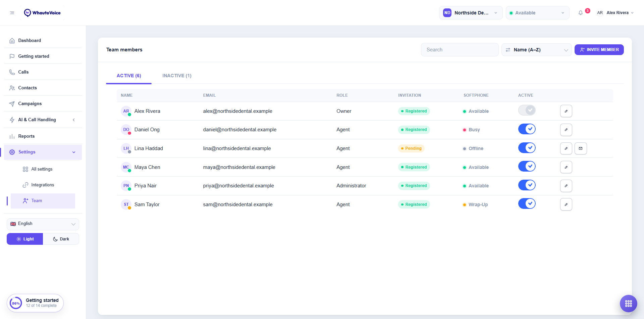Edit Daniel Ong with pencil icon
The image size is (644, 319).
point(566,130)
